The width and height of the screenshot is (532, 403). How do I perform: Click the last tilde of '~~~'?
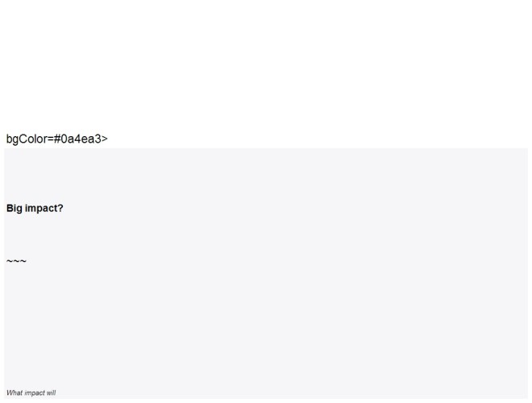(23, 261)
